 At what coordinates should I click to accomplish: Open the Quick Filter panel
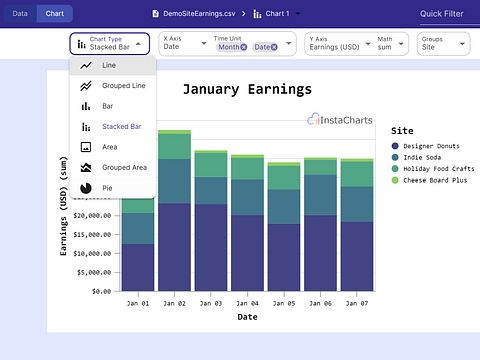(x=442, y=14)
